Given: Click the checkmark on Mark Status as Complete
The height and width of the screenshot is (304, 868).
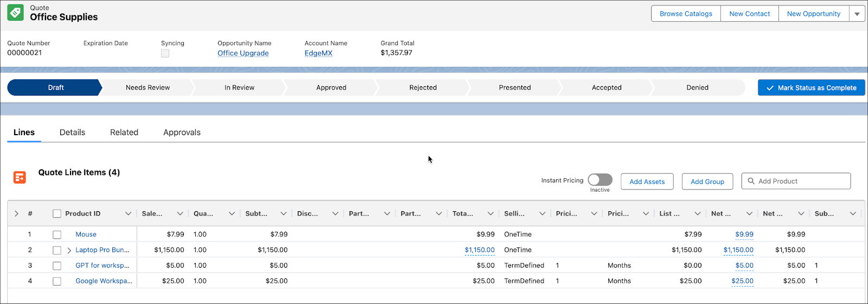Looking at the screenshot, I should click(x=770, y=88).
